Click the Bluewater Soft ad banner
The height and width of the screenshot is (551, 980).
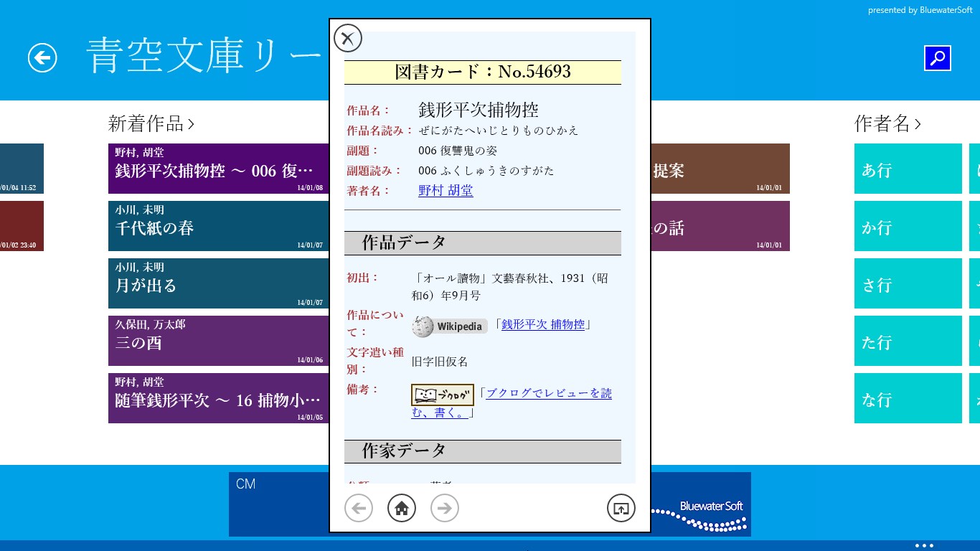coord(699,504)
